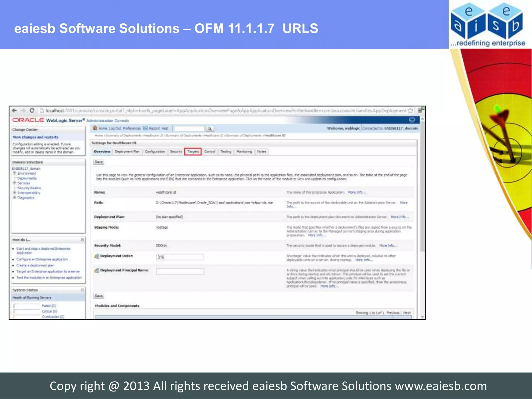Click Test the modules in an Enterprise application
This screenshot has width=532, height=399.
49,277
